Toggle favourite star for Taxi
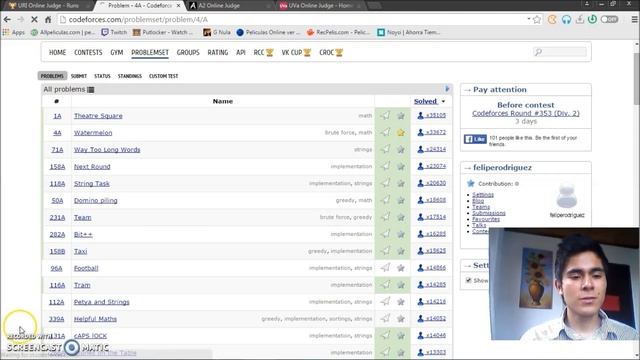Image resolution: width=640 pixels, height=360 pixels. point(401,251)
